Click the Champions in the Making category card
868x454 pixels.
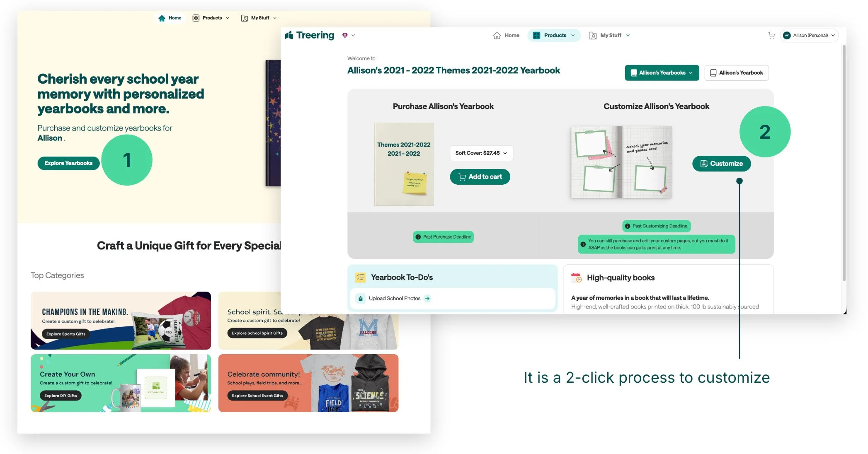click(121, 321)
